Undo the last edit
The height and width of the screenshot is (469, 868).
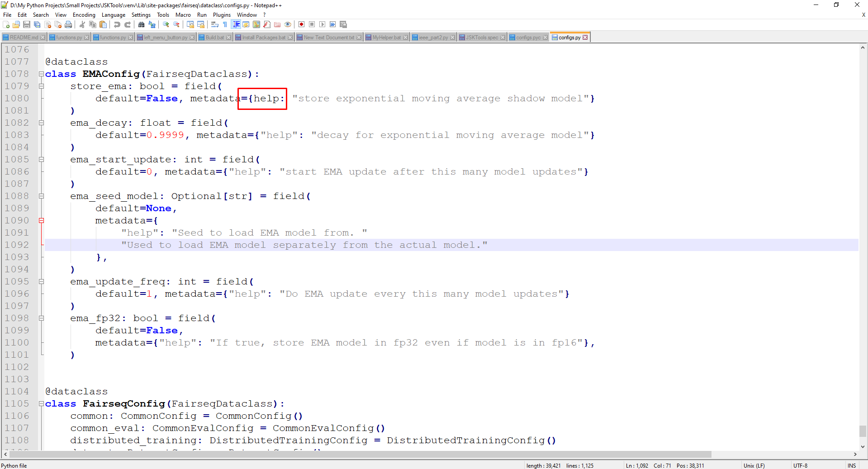117,24
